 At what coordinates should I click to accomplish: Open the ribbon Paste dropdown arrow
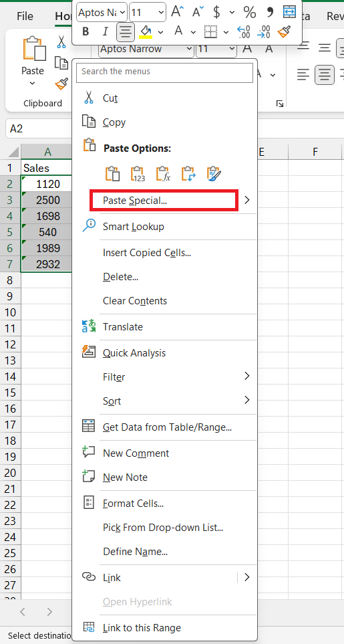tap(33, 84)
